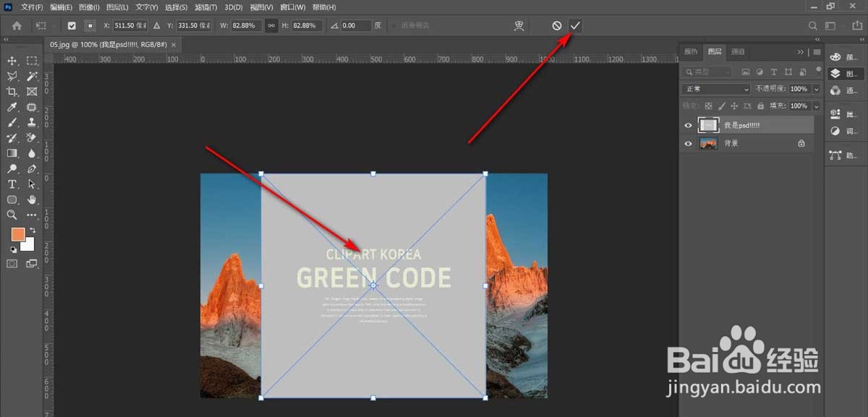This screenshot has height=417, width=868.
Task: Select the Move tool
Action: 12,61
